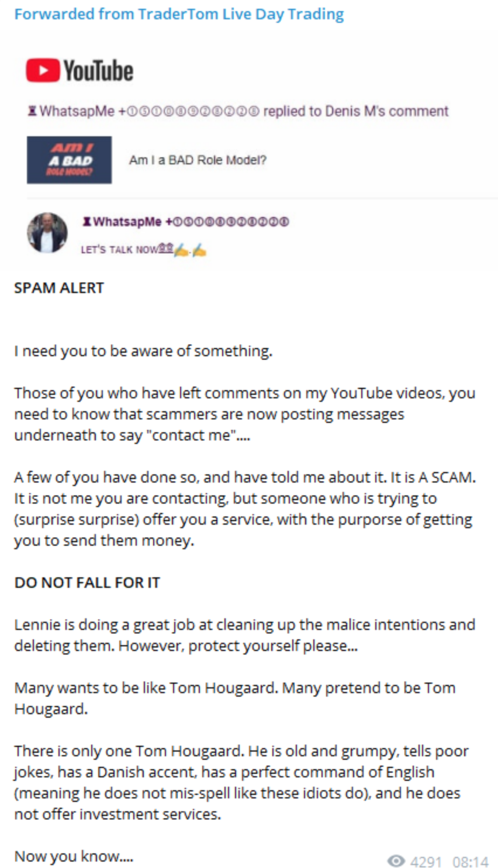Click the 'Am I a BAD Role Model?' video title
Viewport: 498px width, 868px height.
point(198,160)
